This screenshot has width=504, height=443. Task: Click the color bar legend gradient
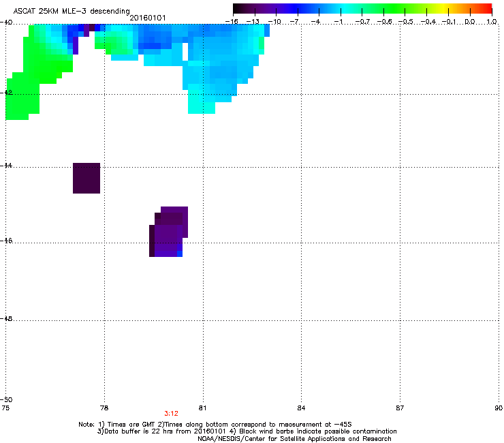(362, 9)
